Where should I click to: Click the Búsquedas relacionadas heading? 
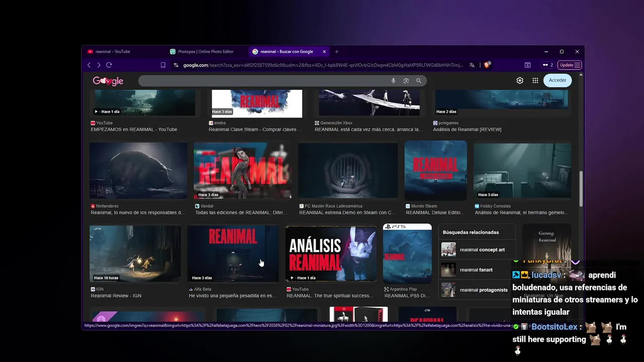[x=471, y=232]
